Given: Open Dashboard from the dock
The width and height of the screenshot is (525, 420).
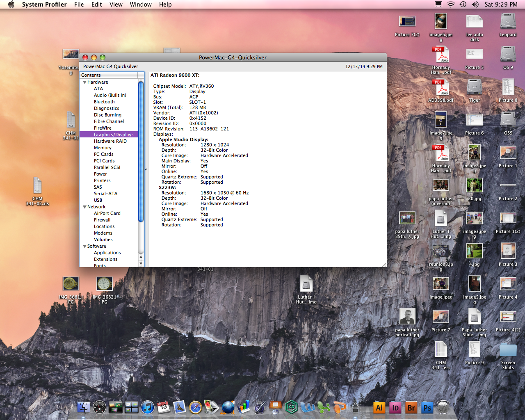Looking at the screenshot, I should tap(100, 407).
